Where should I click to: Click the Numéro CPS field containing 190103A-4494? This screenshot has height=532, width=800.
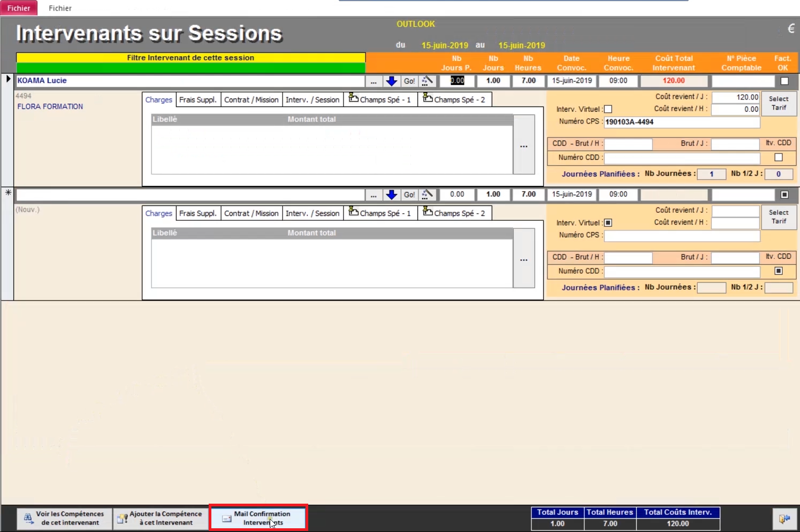pos(682,122)
